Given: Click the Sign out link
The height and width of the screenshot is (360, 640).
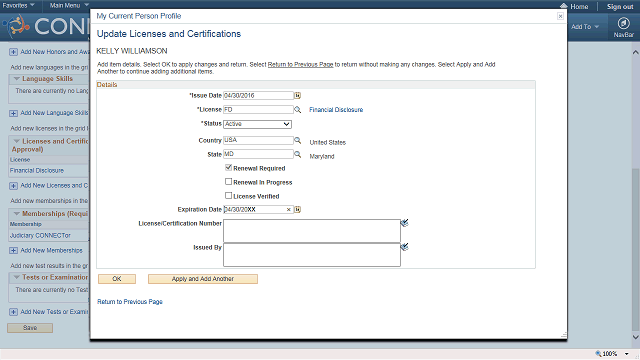Looking at the screenshot, I should tap(620, 7).
